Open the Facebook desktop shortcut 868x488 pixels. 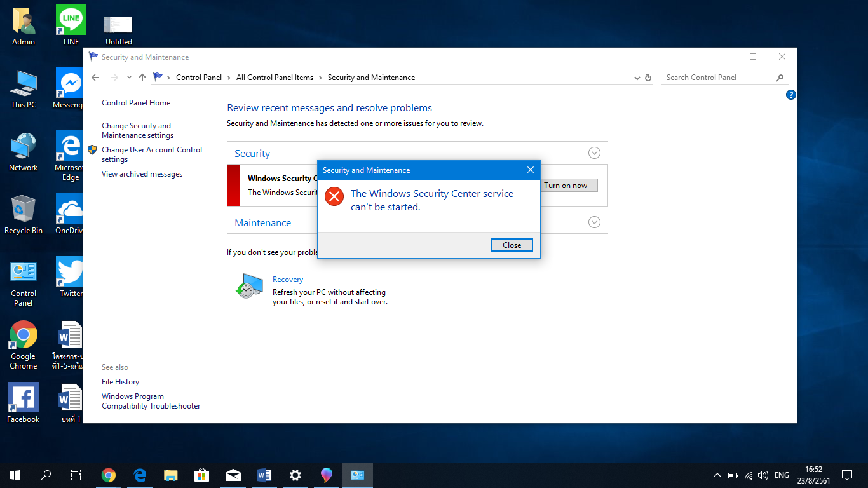click(x=24, y=403)
